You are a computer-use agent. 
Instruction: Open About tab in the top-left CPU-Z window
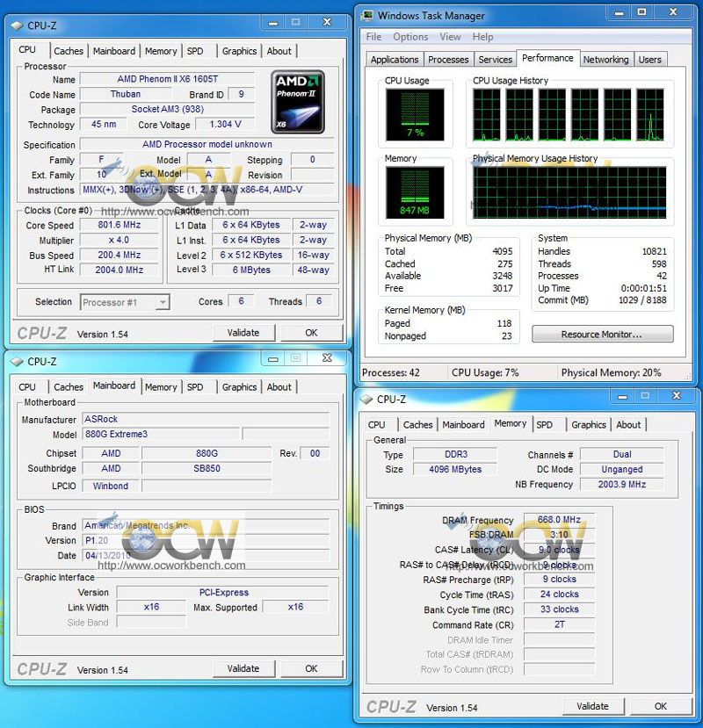279,51
